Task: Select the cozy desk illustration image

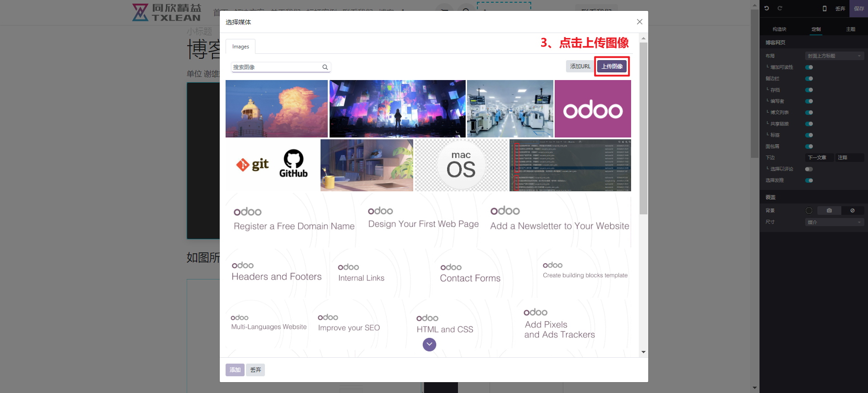Action: click(367, 165)
